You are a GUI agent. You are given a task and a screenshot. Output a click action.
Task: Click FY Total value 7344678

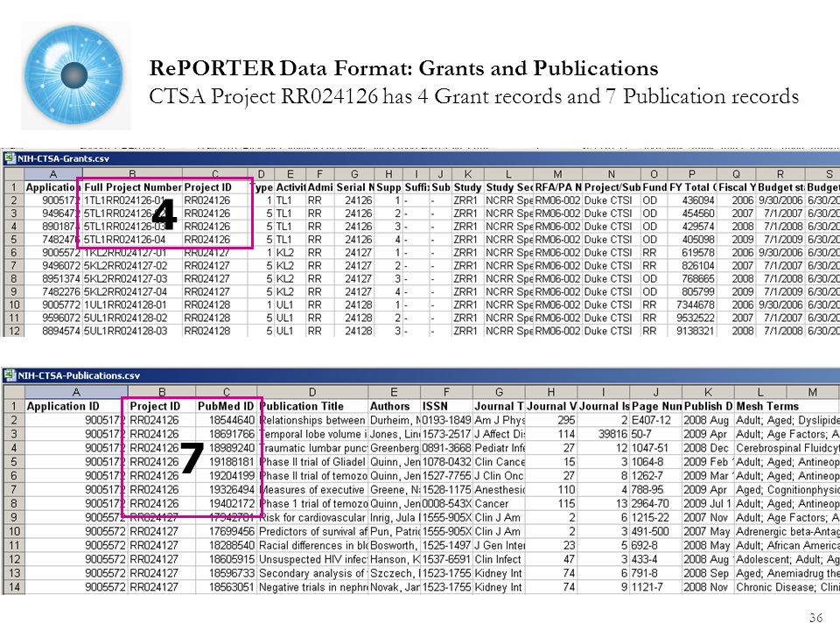tap(691, 304)
